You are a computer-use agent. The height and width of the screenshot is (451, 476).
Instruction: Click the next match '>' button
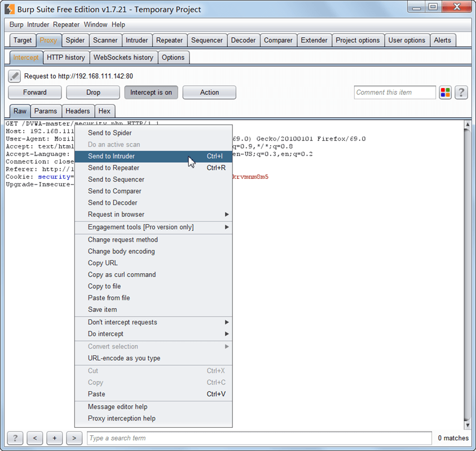pyautogui.click(x=74, y=438)
